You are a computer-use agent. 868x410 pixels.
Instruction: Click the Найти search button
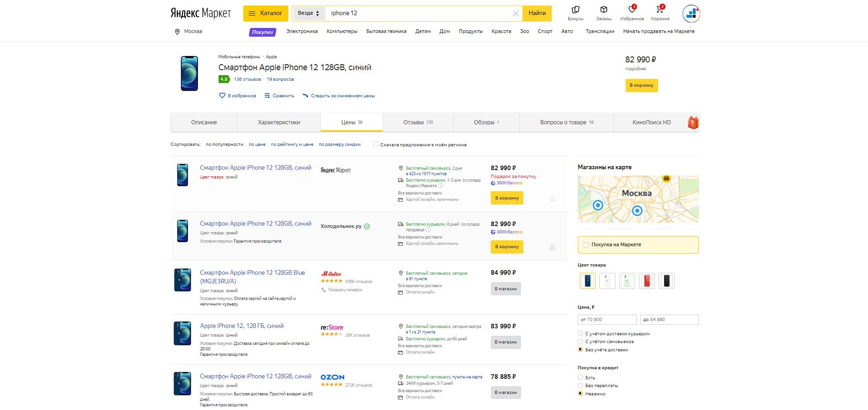coord(537,13)
